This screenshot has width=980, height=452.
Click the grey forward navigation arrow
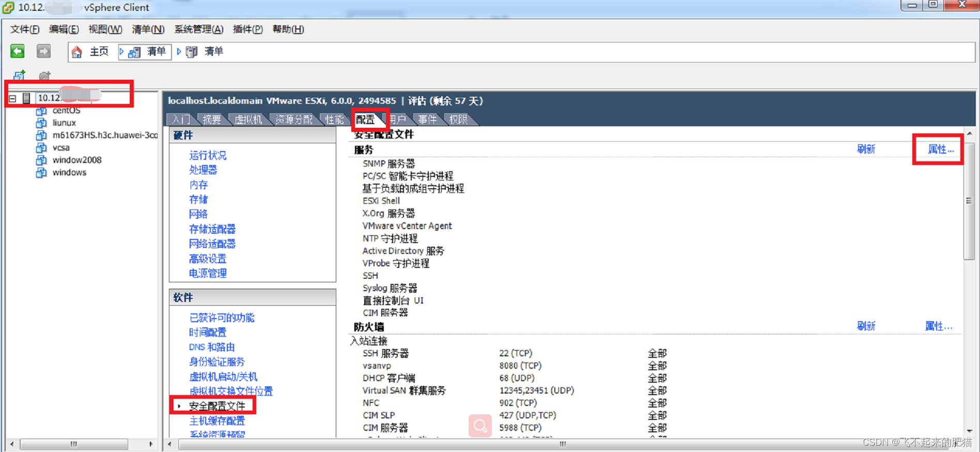coord(44,51)
